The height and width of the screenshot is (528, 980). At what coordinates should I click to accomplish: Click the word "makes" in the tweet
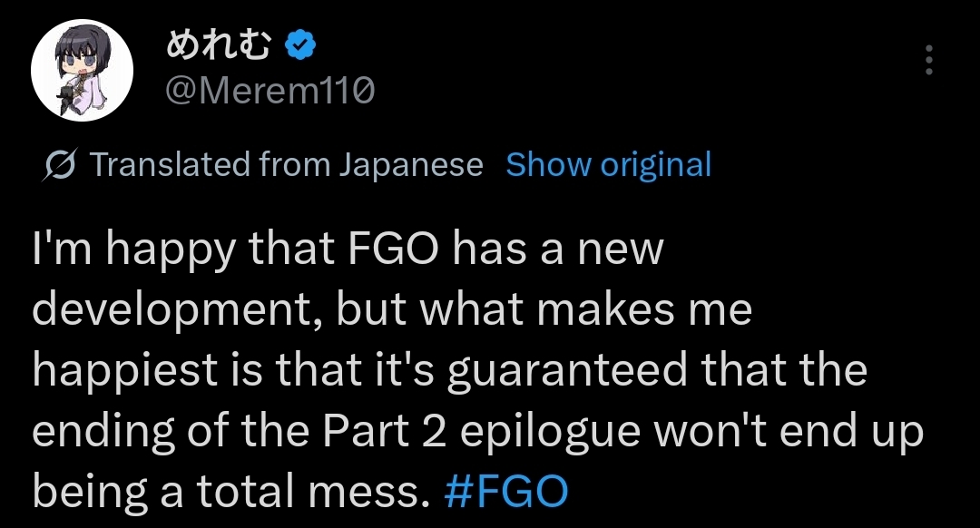(x=605, y=310)
